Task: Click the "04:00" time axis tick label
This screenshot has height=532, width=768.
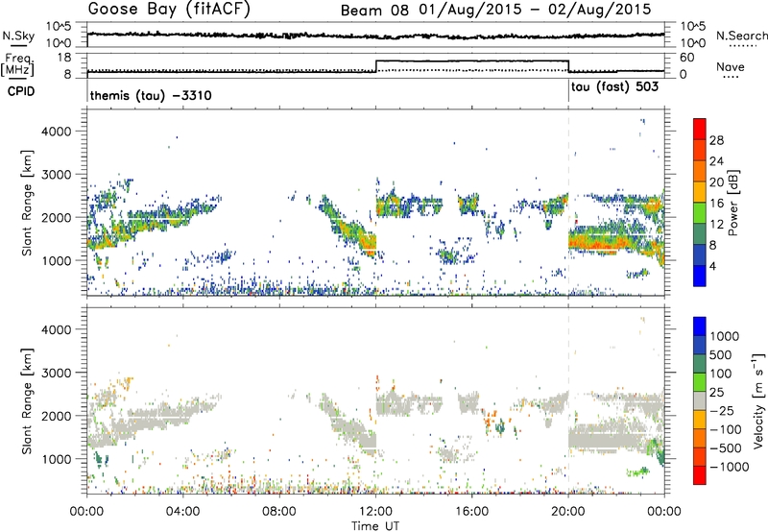Action: tap(182, 512)
